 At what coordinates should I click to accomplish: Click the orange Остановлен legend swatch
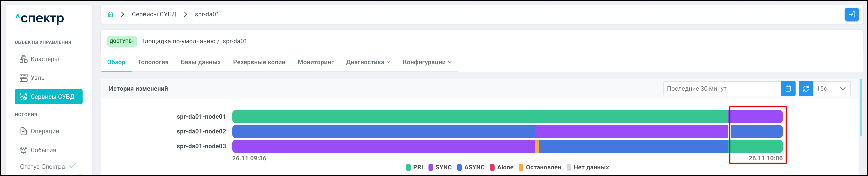pyautogui.click(x=521, y=167)
